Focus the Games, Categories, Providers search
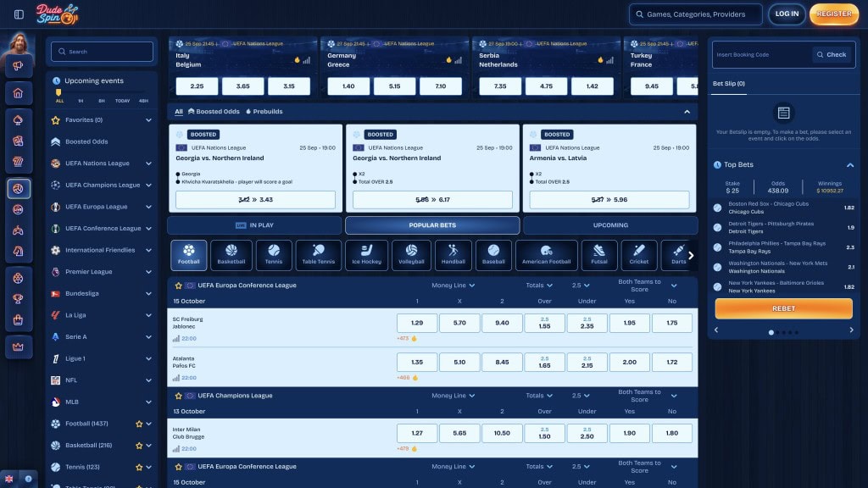The width and height of the screenshot is (868, 488). click(695, 14)
